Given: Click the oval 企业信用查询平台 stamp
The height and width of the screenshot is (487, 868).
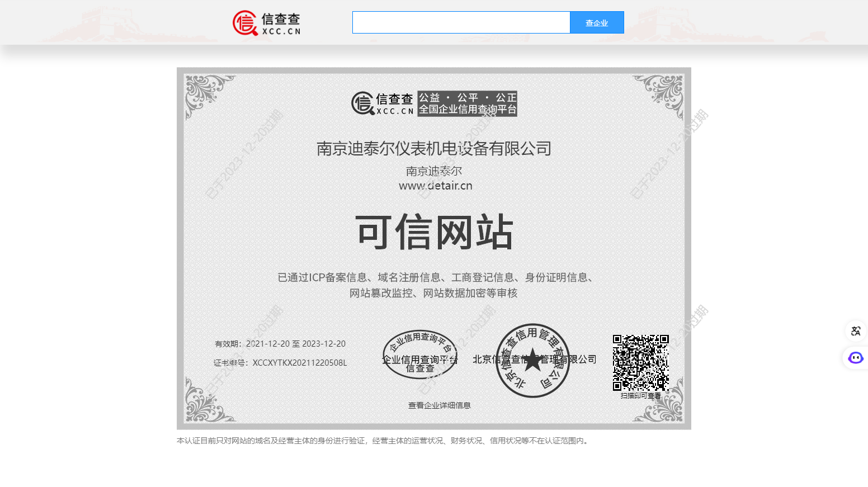Looking at the screenshot, I should click(x=419, y=354).
